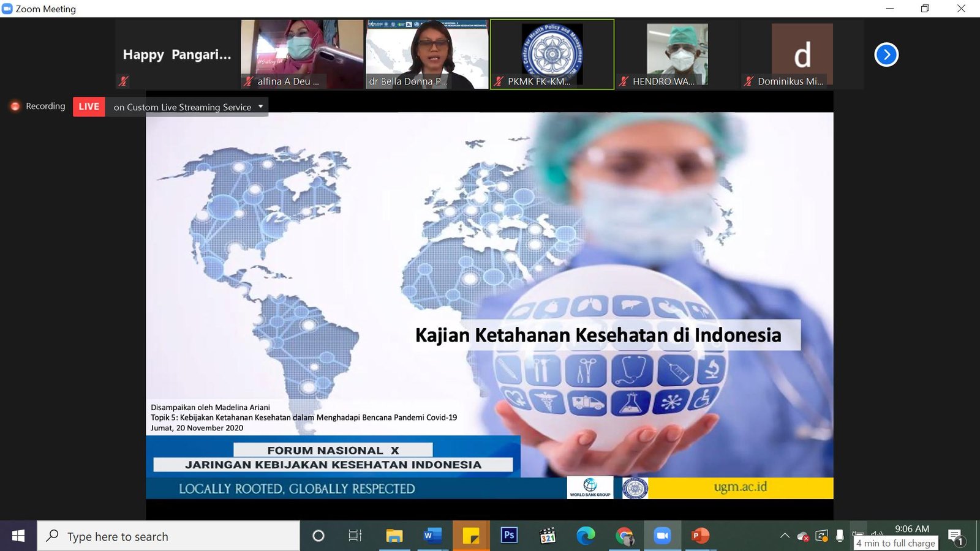Open Task View in the taskbar
Viewport: 980px width, 551px height.
355,536
